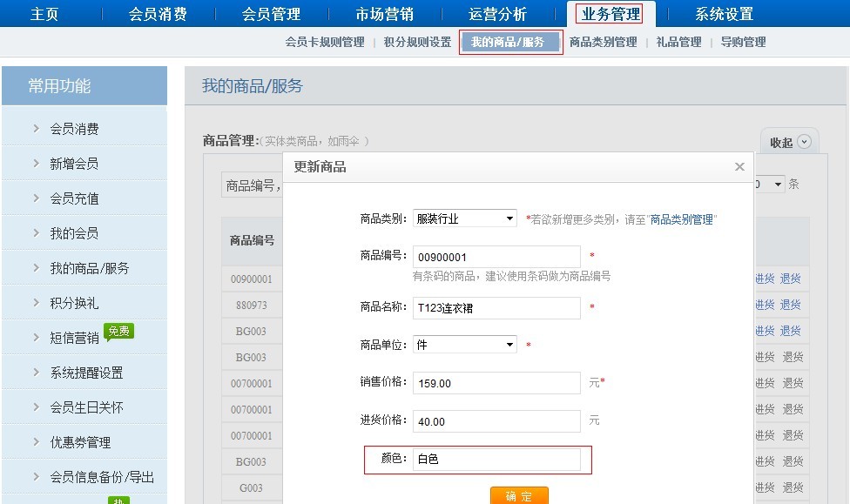Open the 商品类别 dropdown showing 服装行业
Image resolution: width=850 pixels, height=504 pixels.
[x=464, y=218]
